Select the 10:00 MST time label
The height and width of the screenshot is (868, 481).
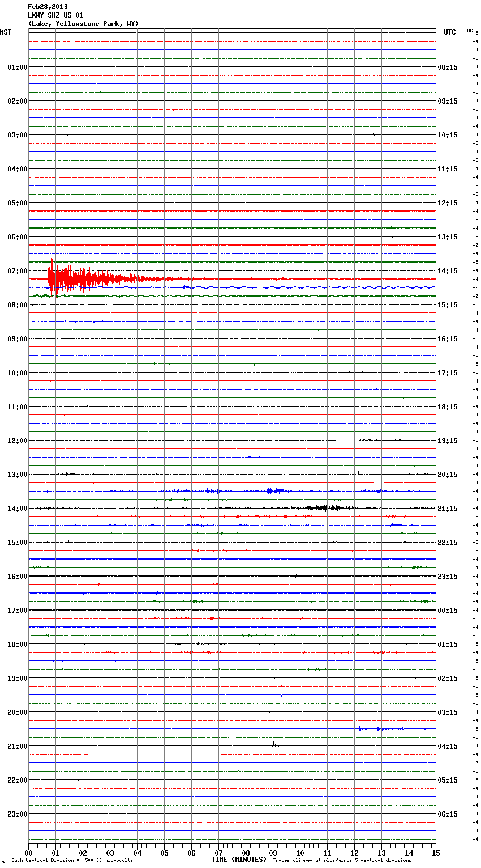click(x=17, y=373)
